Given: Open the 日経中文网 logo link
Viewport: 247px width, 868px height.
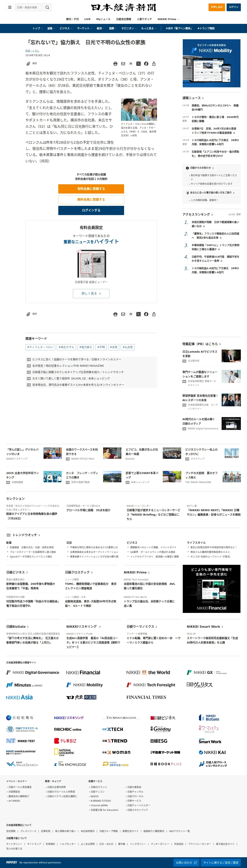Looking at the screenshot, I should pos(81,697).
